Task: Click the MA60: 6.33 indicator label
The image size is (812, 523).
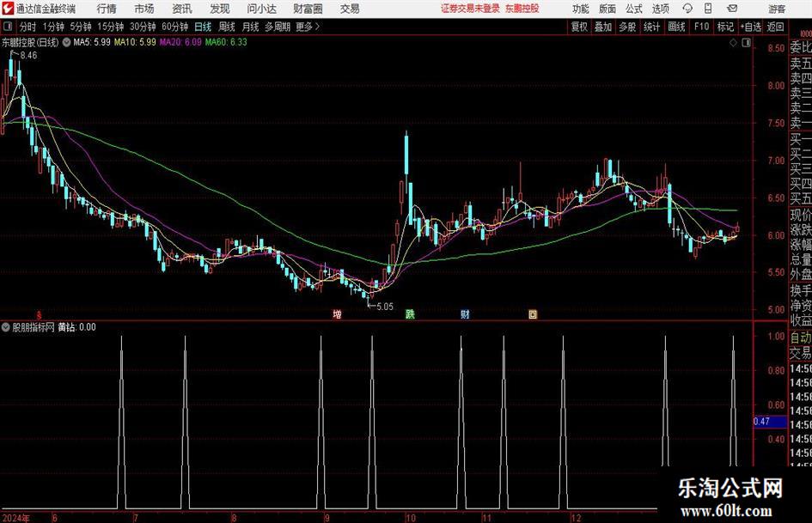Action: [x=226, y=42]
